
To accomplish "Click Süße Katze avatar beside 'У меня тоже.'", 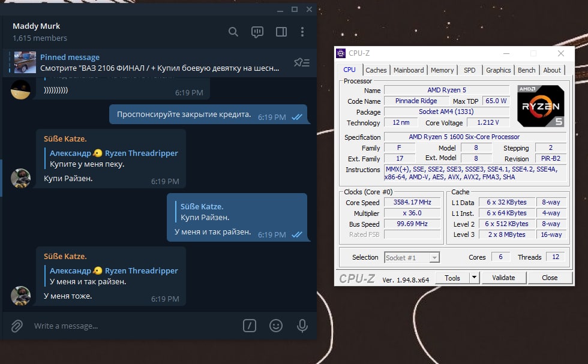I will pos(20,296).
